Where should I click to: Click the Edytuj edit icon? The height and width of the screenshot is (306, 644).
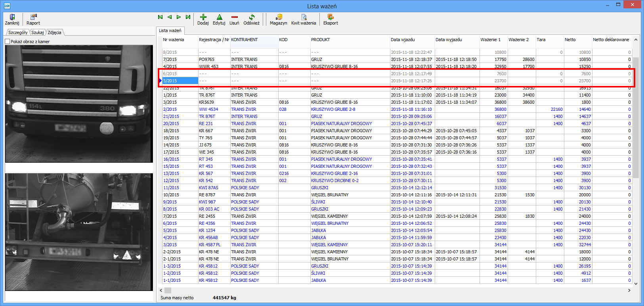point(219,19)
